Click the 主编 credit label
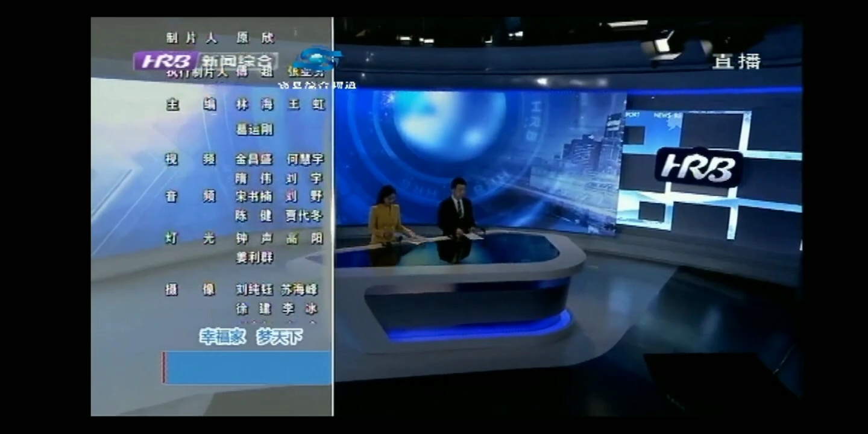Viewport: 868px width, 434px height. pos(191,105)
